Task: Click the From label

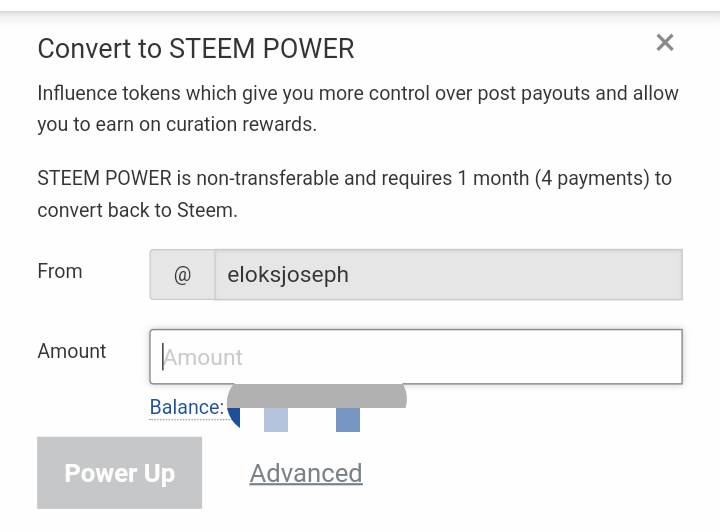Action: click(x=60, y=271)
